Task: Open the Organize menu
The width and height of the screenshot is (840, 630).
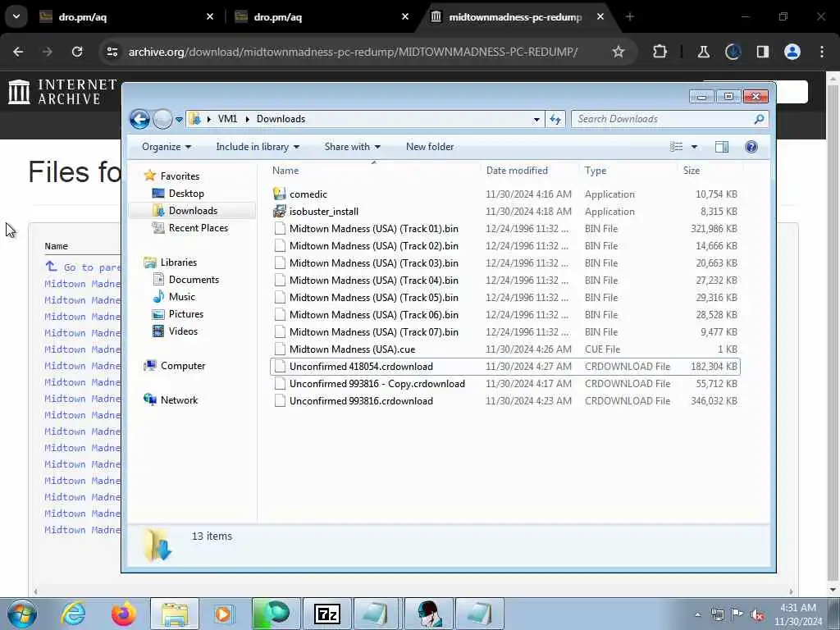Action: click(x=166, y=147)
